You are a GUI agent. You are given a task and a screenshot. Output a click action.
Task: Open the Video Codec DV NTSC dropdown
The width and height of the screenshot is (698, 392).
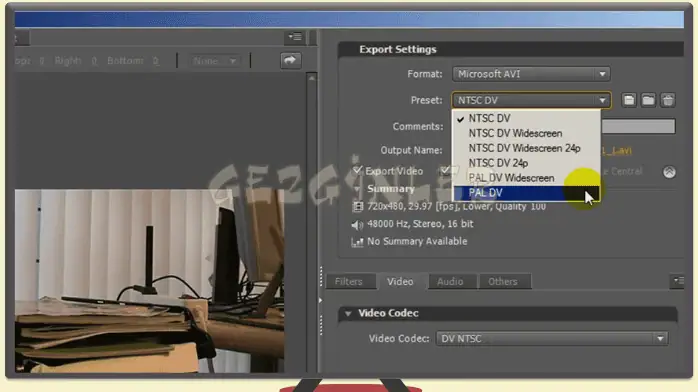552,339
